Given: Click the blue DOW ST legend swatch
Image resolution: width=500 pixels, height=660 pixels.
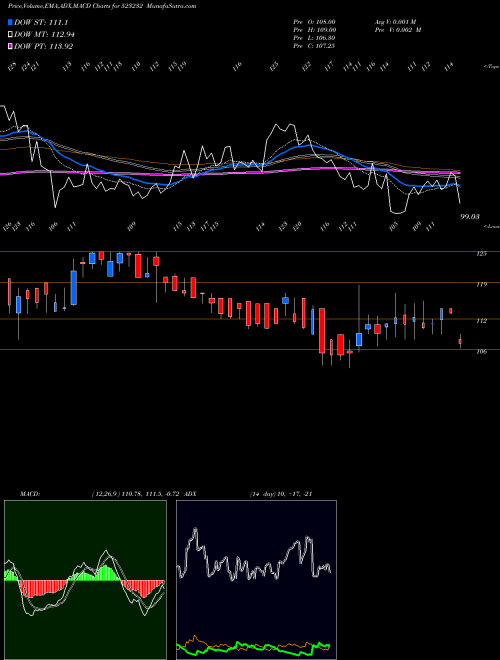Looking at the screenshot, I should point(10,22).
